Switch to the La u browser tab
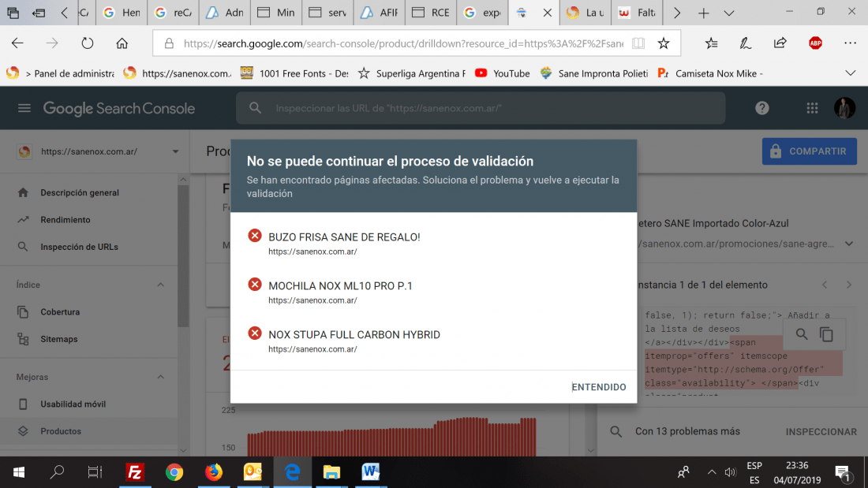Screen dimensions: 868x488 [586, 12]
